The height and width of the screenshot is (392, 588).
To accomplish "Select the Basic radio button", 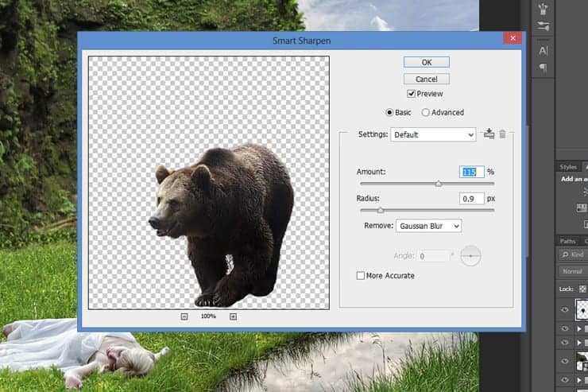I will pyautogui.click(x=389, y=113).
